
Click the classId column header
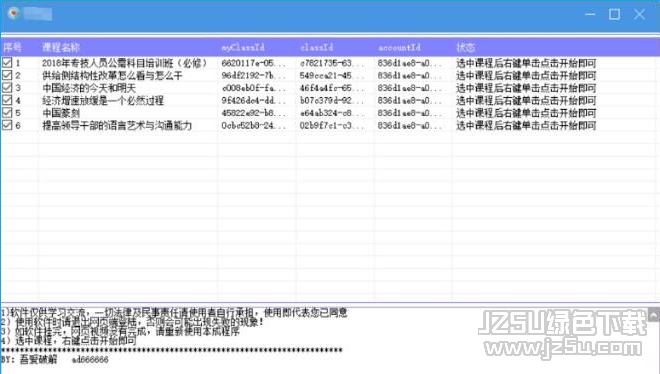[317, 47]
